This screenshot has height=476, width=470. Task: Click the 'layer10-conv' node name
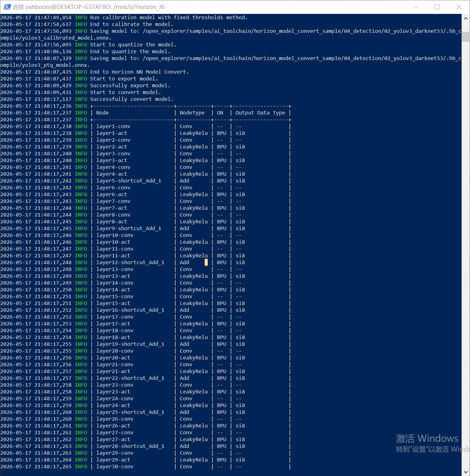[115, 235]
